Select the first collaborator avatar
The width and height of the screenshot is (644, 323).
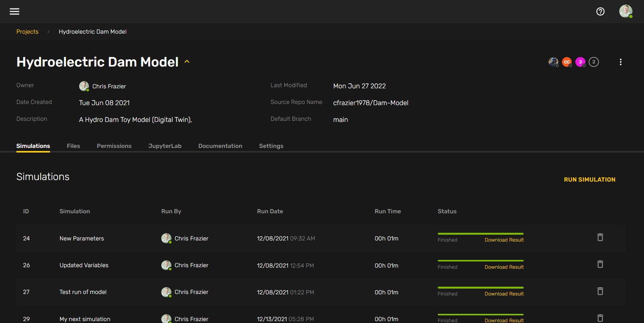553,62
